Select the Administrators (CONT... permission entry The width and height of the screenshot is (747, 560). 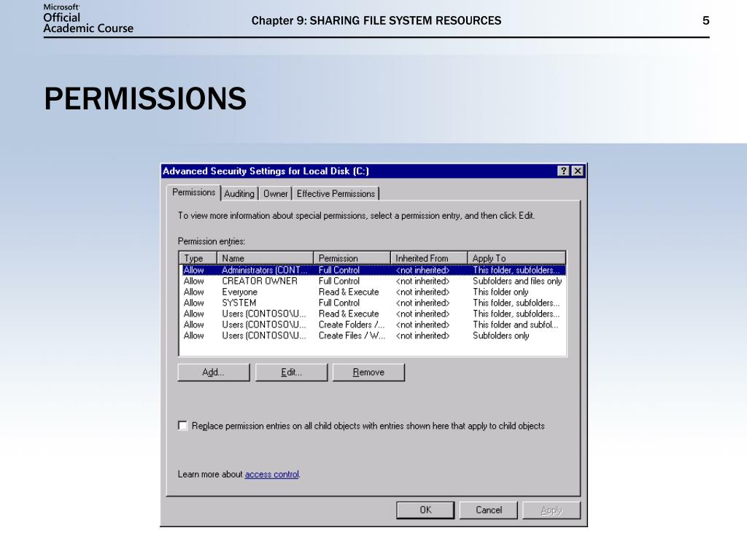373,270
